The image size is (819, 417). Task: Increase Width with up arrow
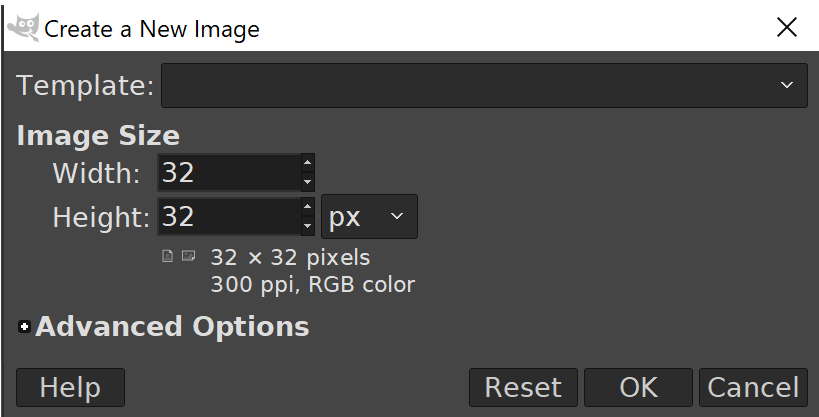click(308, 163)
